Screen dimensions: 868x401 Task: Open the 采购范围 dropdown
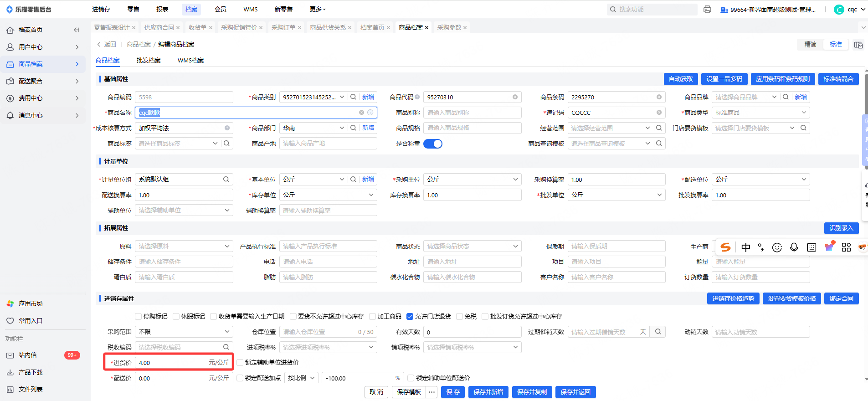point(184,332)
